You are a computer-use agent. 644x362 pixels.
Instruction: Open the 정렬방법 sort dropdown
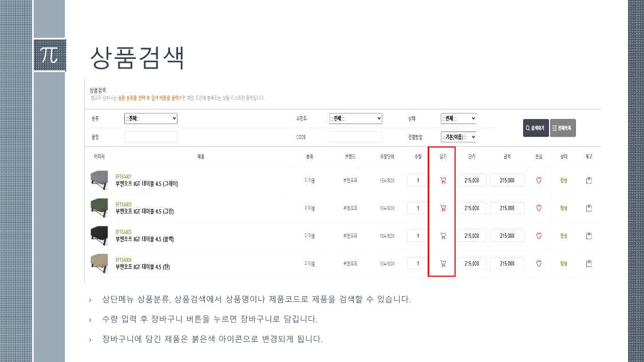(x=459, y=137)
